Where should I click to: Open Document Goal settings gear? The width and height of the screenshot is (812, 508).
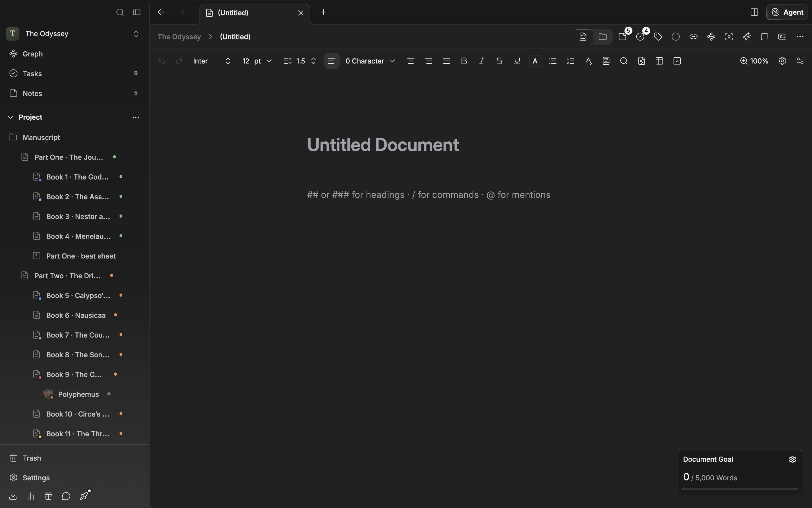pos(793,460)
